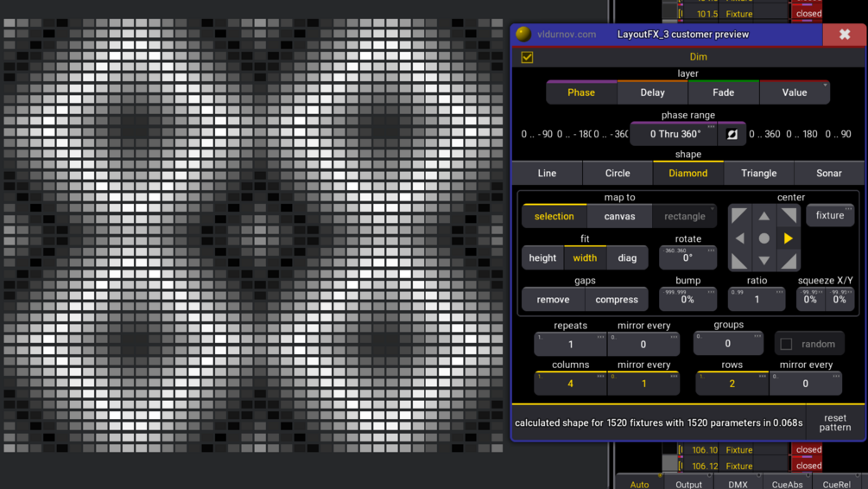Select the Diamond shape

688,174
